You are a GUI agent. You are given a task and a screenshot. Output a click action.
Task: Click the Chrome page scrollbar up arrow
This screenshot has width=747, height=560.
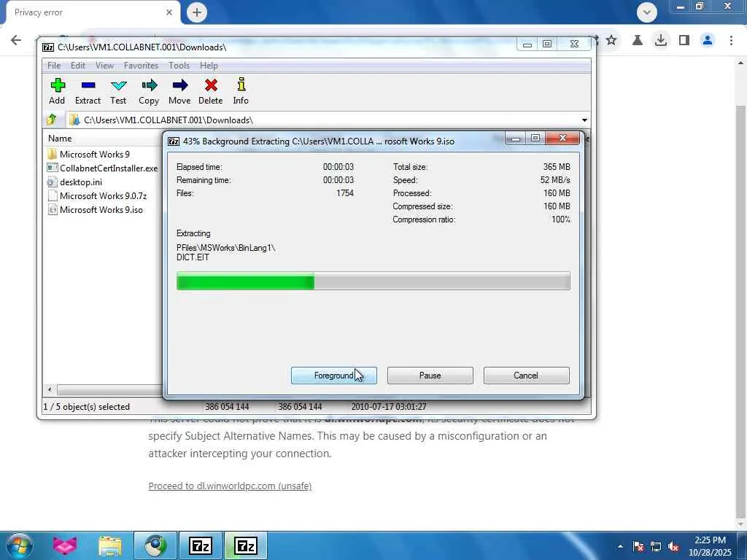tap(741, 63)
